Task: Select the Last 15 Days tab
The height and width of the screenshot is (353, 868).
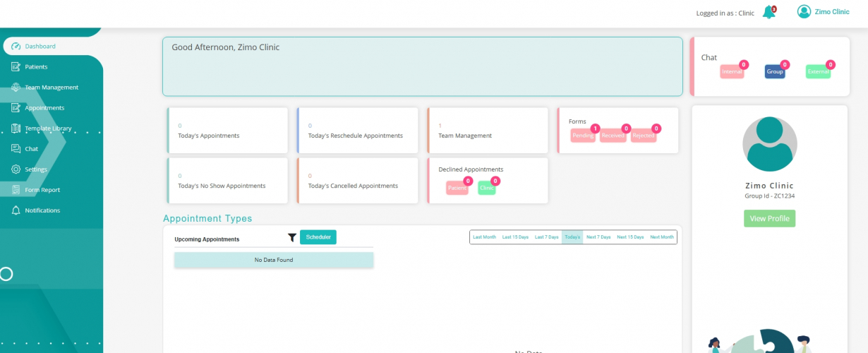Action: point(515,237)
